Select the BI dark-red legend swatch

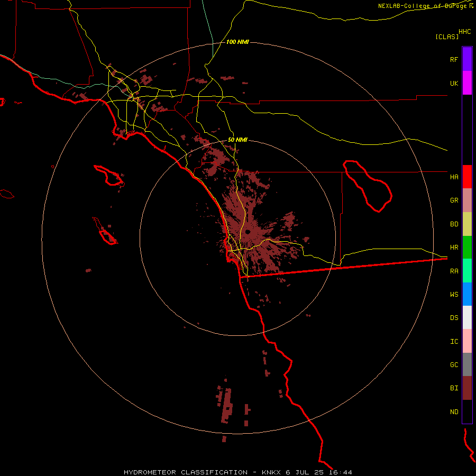[x=467, y=388]
